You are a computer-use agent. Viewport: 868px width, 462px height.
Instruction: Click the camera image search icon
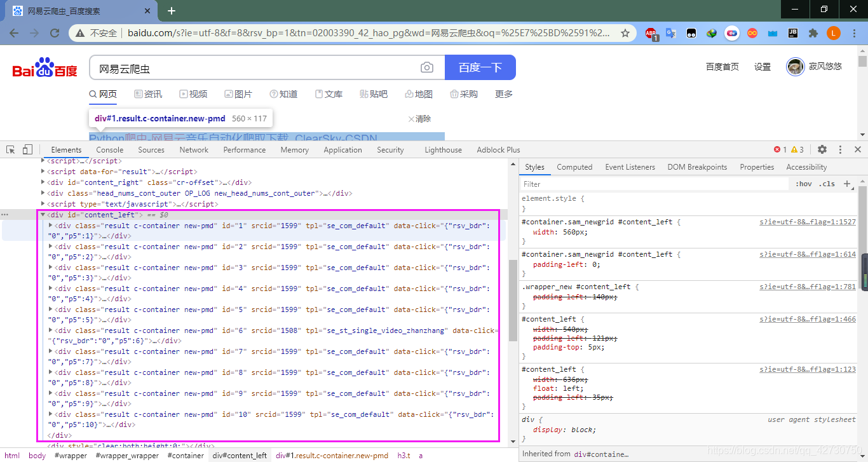pyautogui.click(x=427, y=67)
